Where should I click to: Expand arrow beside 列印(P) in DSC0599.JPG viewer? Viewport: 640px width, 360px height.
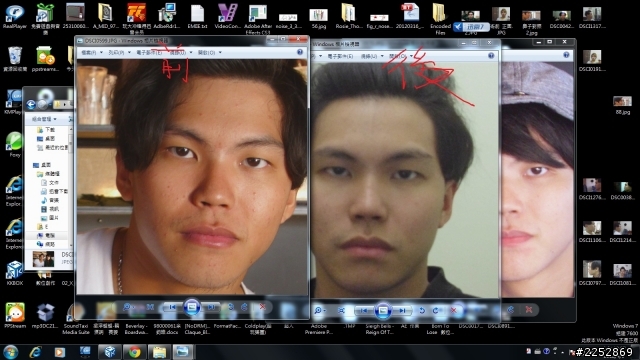point(129,53)
